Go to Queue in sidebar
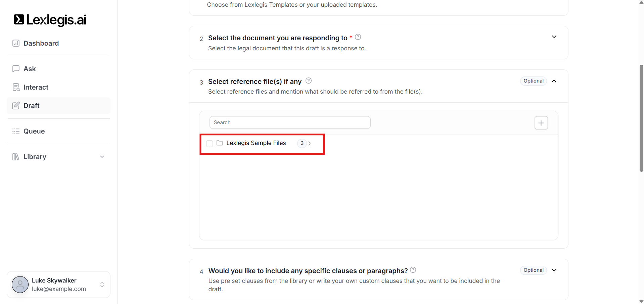 point(34,131)
